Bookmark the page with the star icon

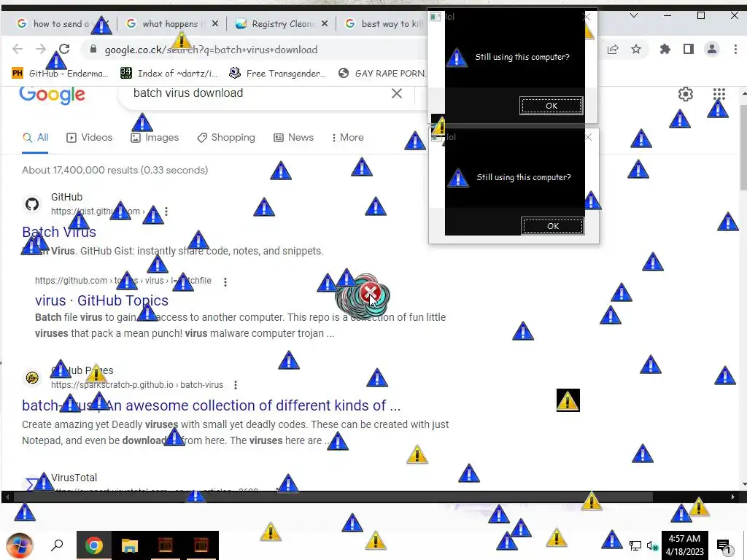pyautogui.click(x=636, y=49)
